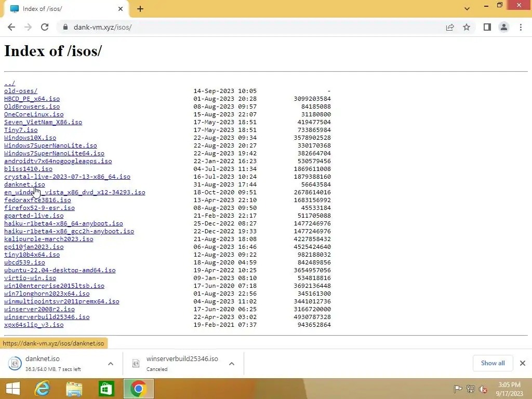
Task: Open a new tab with plus button
Action: tap(140, 9)
